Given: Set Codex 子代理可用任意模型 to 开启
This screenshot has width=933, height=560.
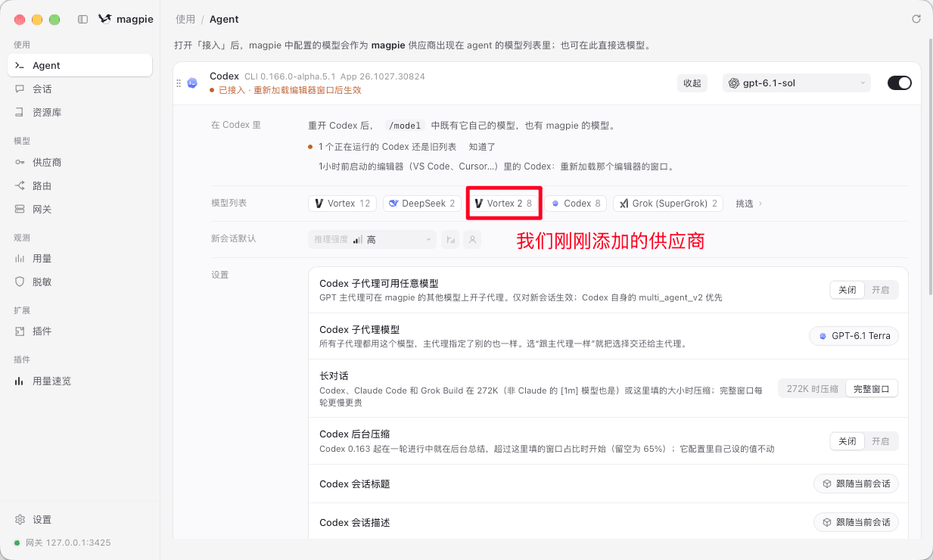Looking at the screenshot, I should [881, 290].
